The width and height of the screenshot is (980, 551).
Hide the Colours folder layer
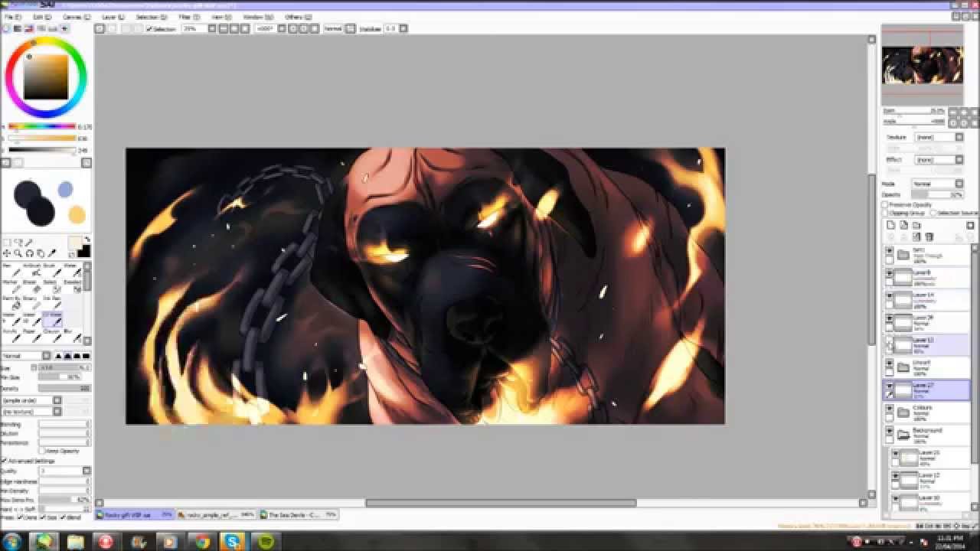pos(890,409)
